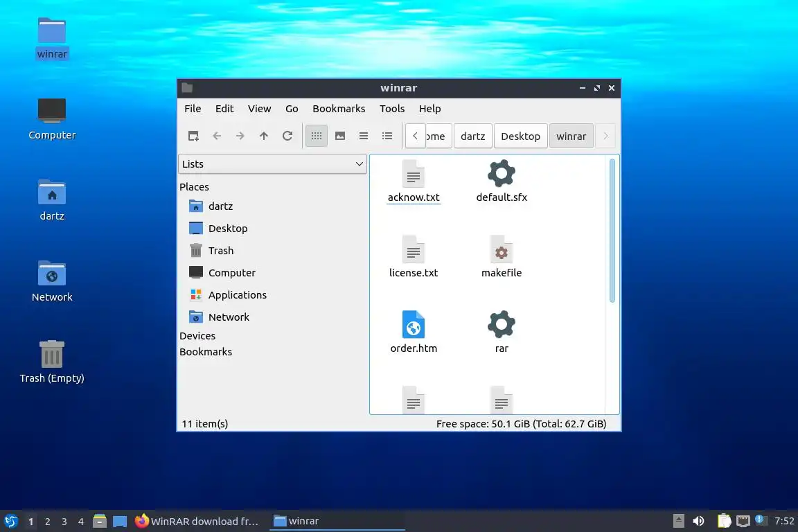Open the Lists side pane dropdown

272,164
